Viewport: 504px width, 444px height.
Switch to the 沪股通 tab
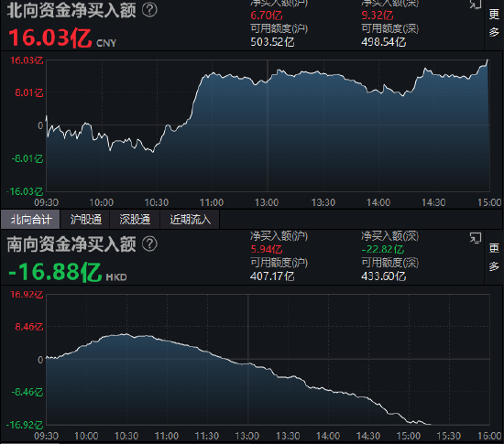click(x=85, y=220)
